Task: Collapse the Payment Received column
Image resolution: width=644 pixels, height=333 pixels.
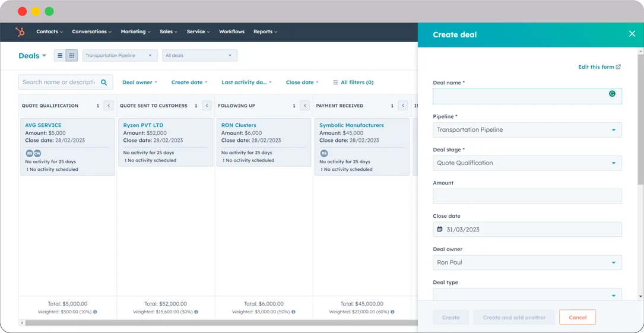Action: coord(403,106)
